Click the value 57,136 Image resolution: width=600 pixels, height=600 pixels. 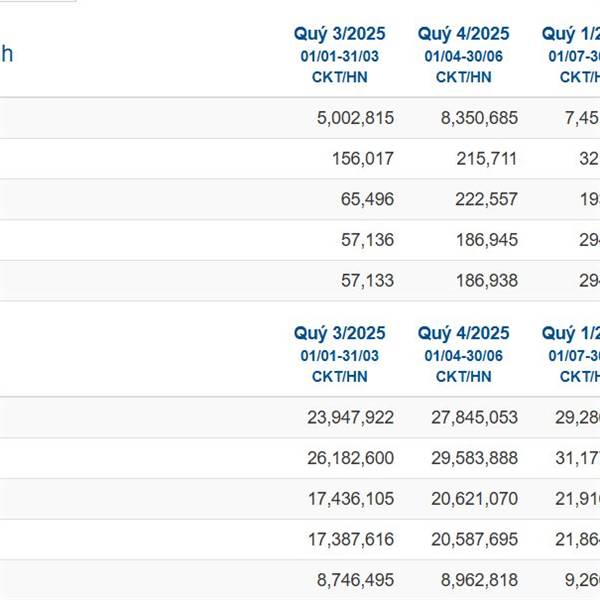367,240
